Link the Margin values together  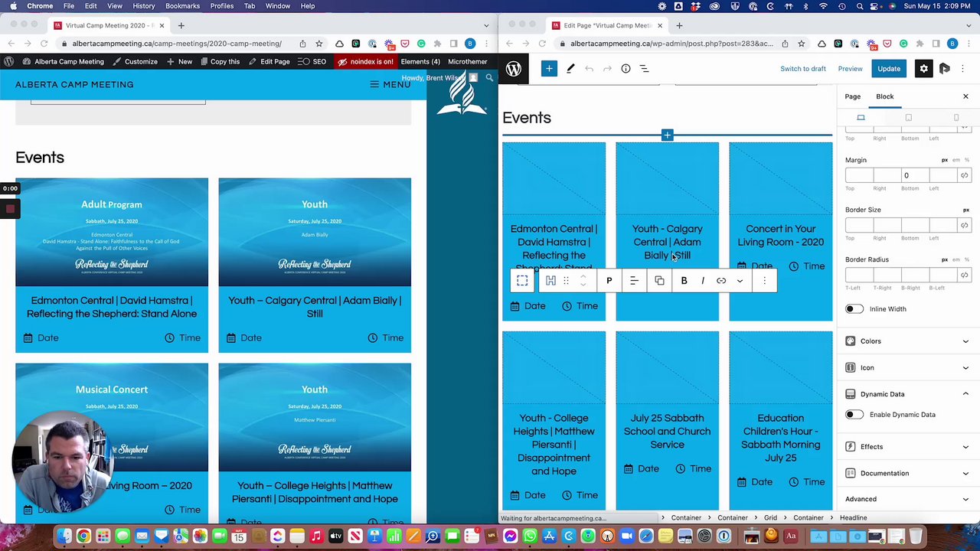point(965,175)
